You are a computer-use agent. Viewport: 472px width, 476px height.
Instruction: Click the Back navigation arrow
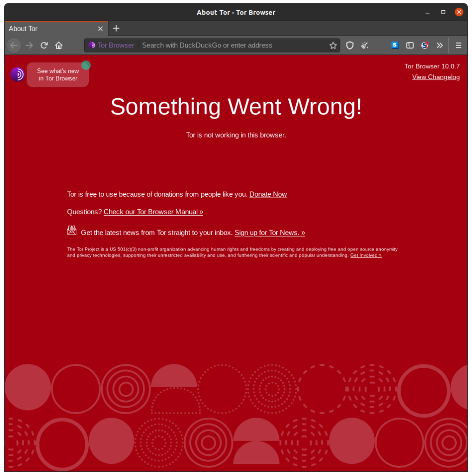click(x=14, y=45)
